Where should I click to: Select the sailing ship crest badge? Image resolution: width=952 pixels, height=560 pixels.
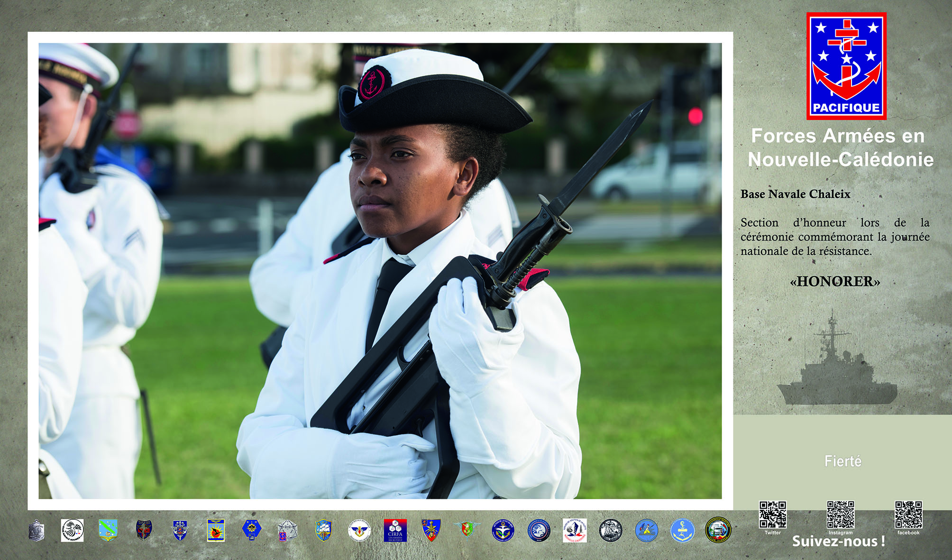tap(323, 530)
